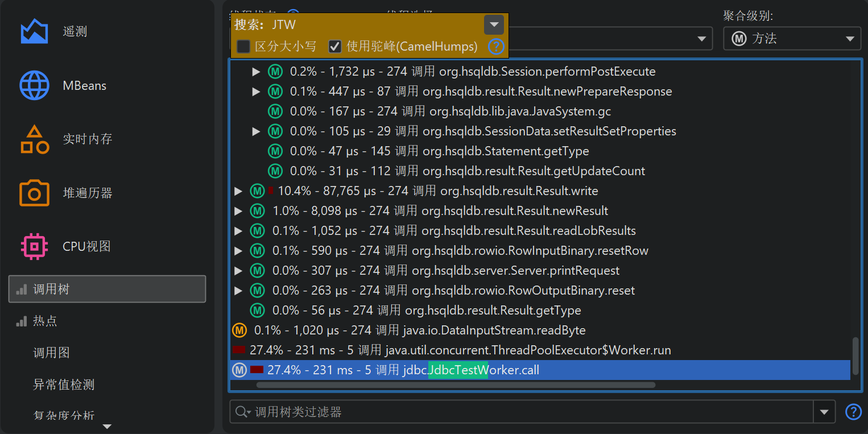Switch to the 热点 view
Image resolution: width=868 pixels, height=434 pixels.
pos(45,321)
